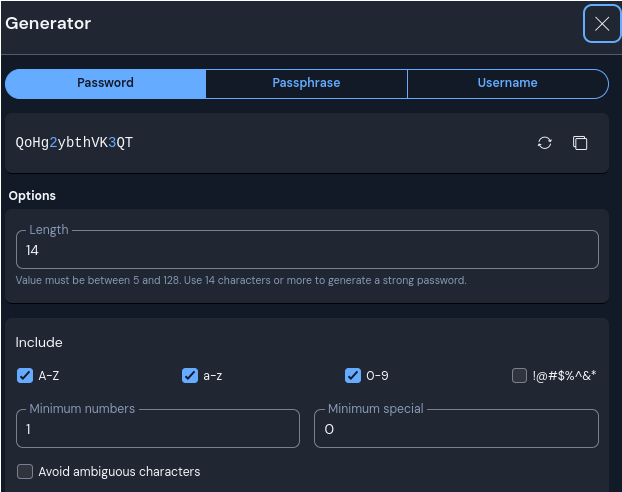Disable the a-z lowercase checkbox
The width and height of the screenshot is (622, 492).
coord(190,376)
